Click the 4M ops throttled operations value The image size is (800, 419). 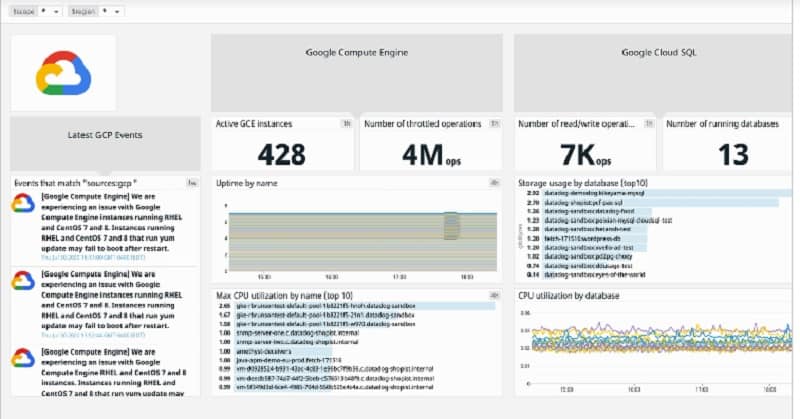[x=431, y=155]
